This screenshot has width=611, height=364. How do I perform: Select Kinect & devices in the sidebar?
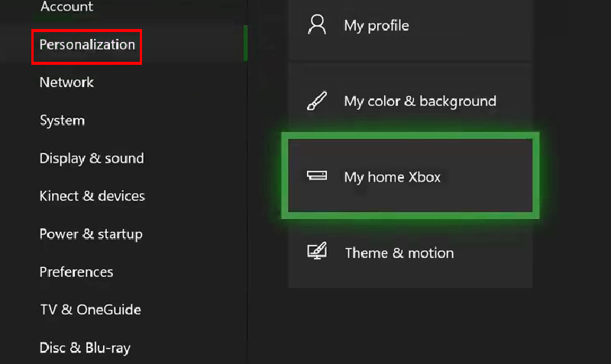[x=92, y=196]
